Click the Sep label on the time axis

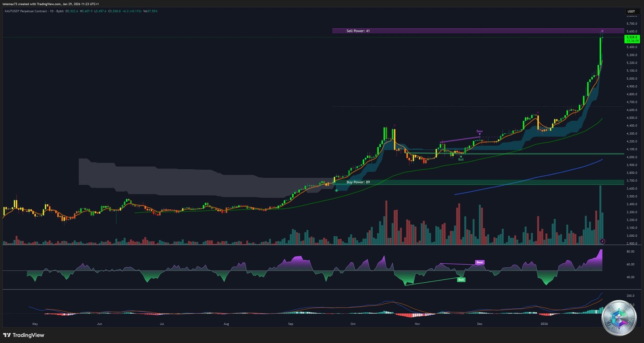click(291, 324)
